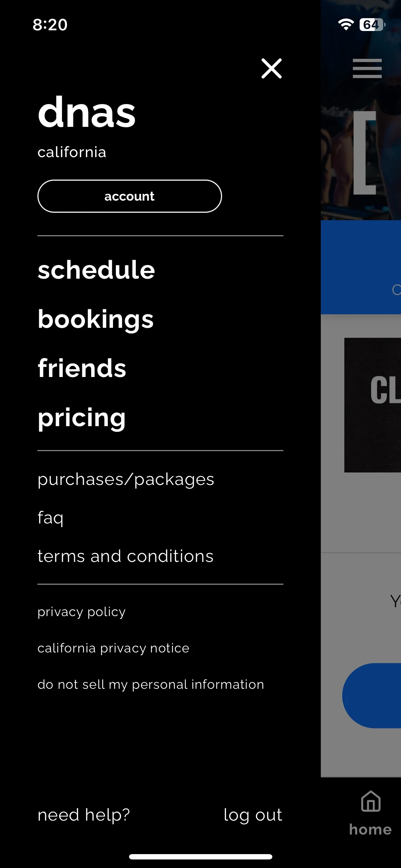Open california privacy notice
Screen dimensions: 401x868
click(x=113, y=649)
